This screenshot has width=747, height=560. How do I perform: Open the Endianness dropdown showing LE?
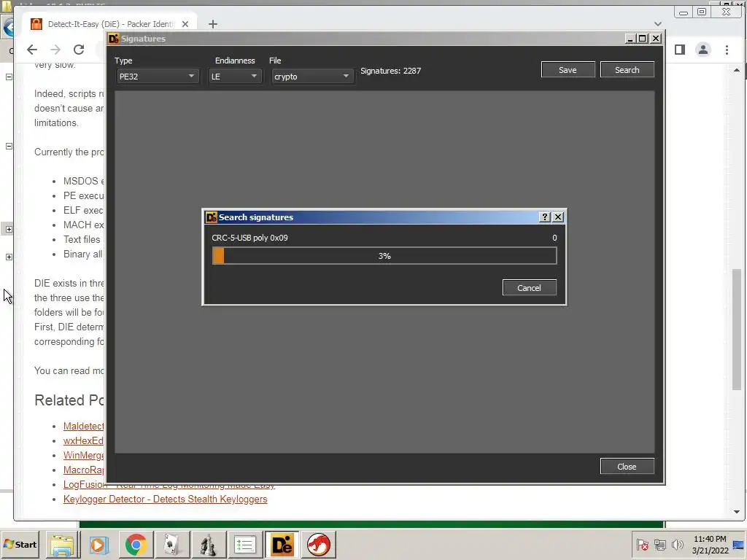(x=236, y=76)
